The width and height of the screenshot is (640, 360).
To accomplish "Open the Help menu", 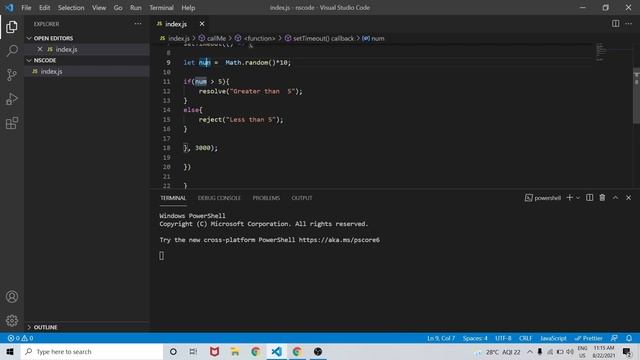I will click(x=188, y=8).
